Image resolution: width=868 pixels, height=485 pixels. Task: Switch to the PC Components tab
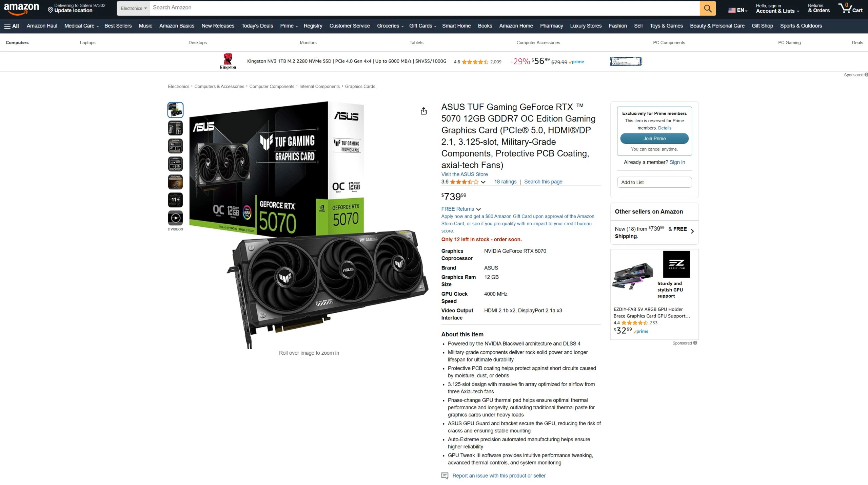click(x=669, y=42)
